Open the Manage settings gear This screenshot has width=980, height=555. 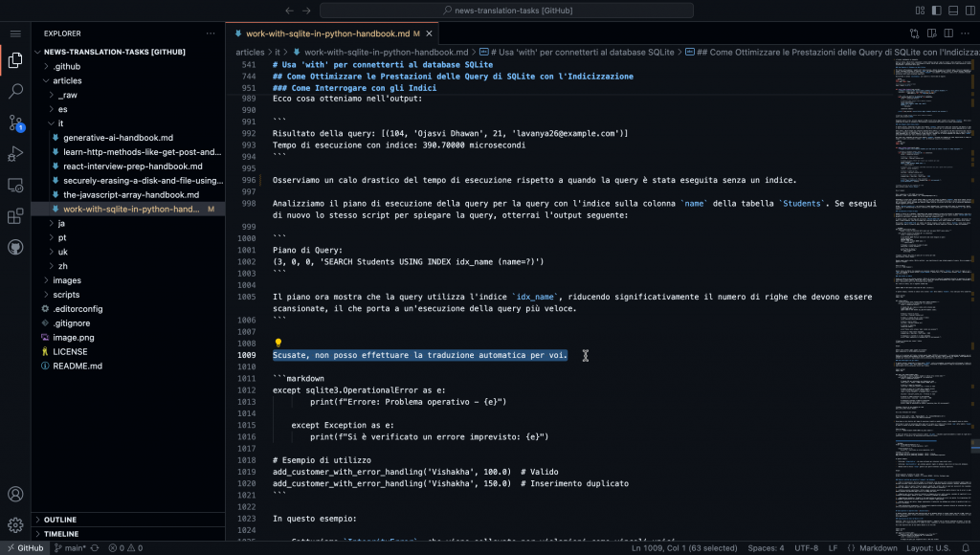point(15,525)
